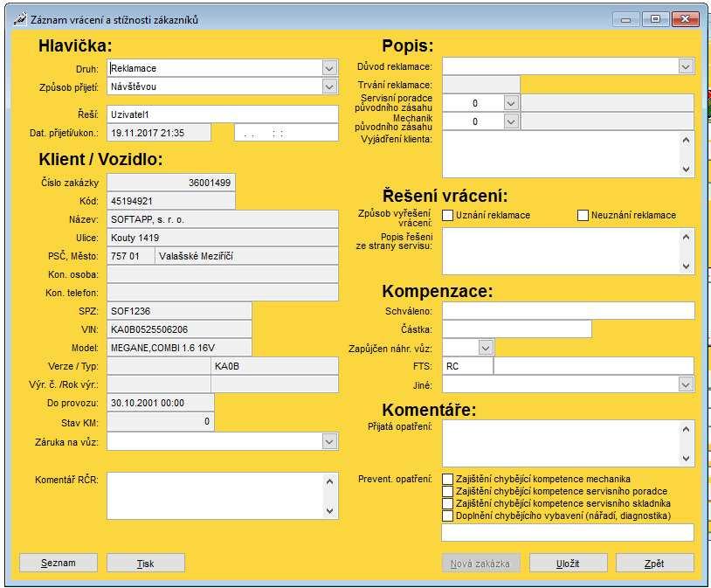Click the Nová zakázka button
Viewport: 711px width, 588px height.
click(x=480, y=563)
